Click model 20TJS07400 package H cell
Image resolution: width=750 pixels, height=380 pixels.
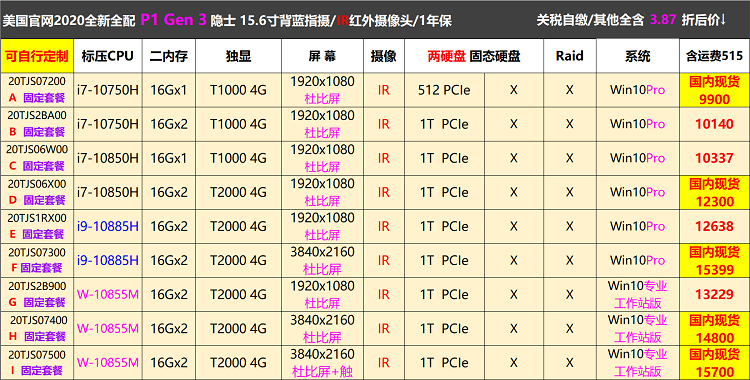pos(37,328)
